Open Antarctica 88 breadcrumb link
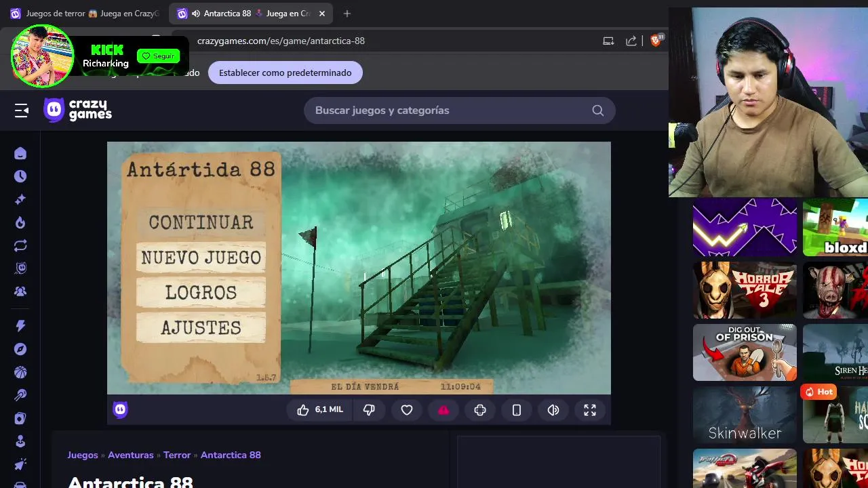This screenshot has height=488, width=868. pos(231,455)
